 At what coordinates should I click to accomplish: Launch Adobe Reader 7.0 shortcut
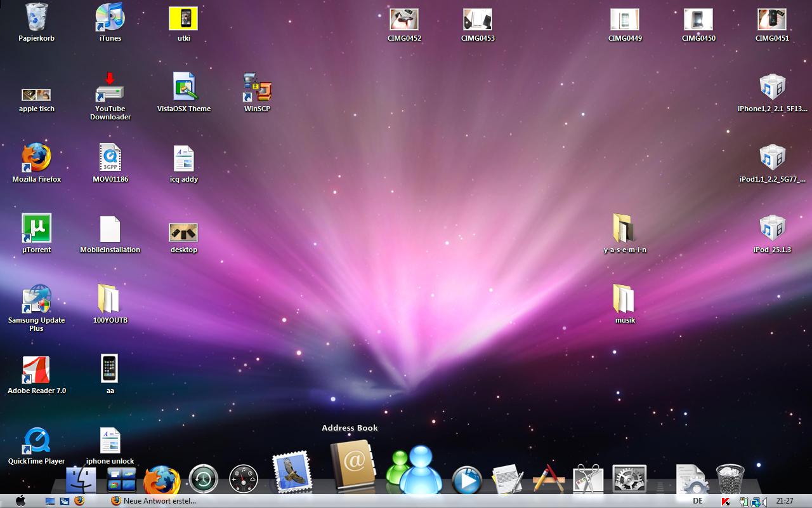36,375
